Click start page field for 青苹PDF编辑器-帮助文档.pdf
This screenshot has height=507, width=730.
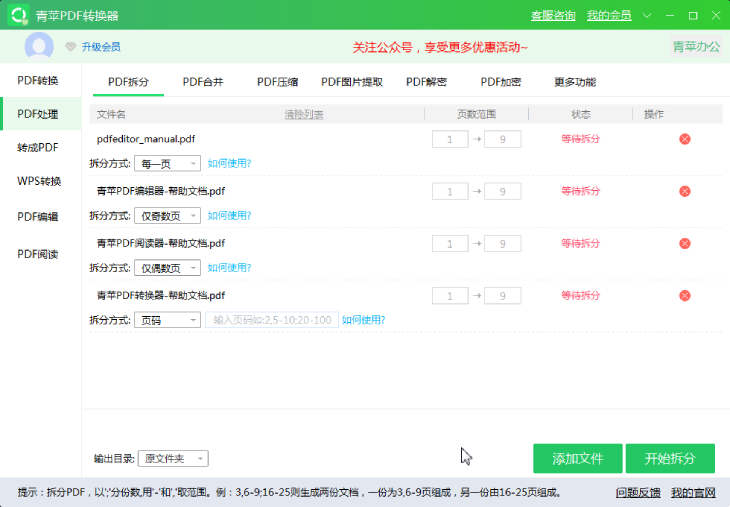tap(450, 191)
